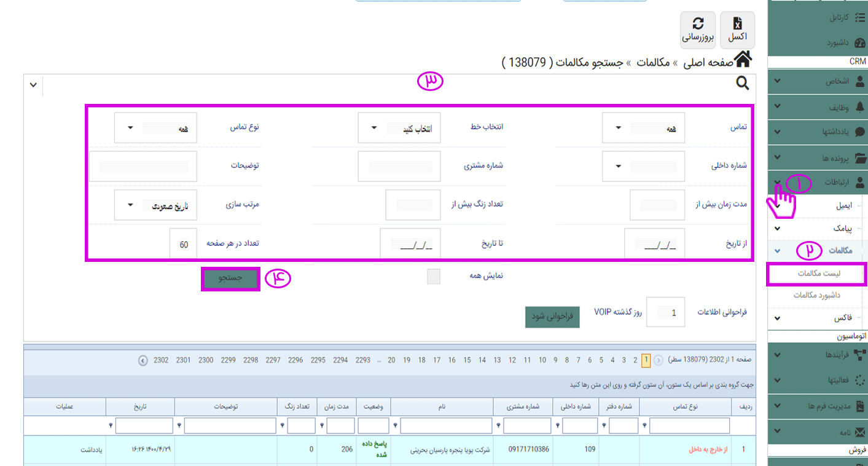
Task: Click the مدیریت فرم ها document icon
Action: pos(860,406)
